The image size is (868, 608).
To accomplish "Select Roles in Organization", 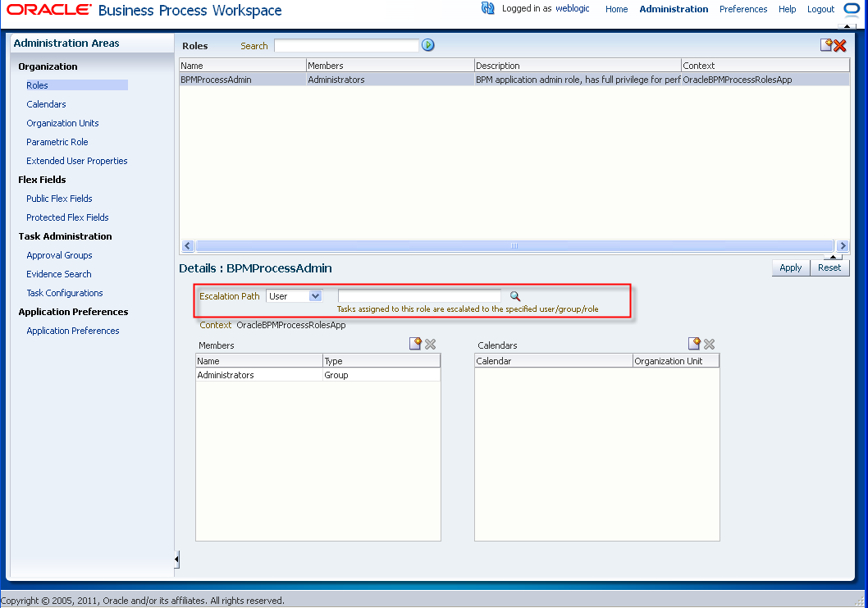I will (x=37, y=85).
